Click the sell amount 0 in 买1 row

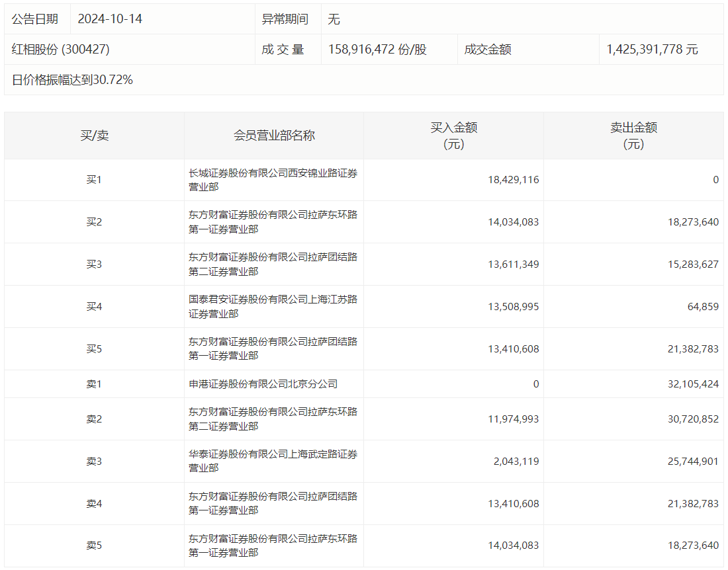pos(716,180)
